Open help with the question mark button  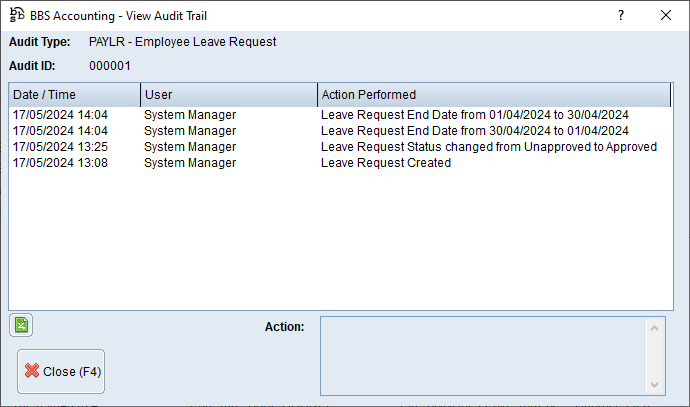click(x=621, y=15)
